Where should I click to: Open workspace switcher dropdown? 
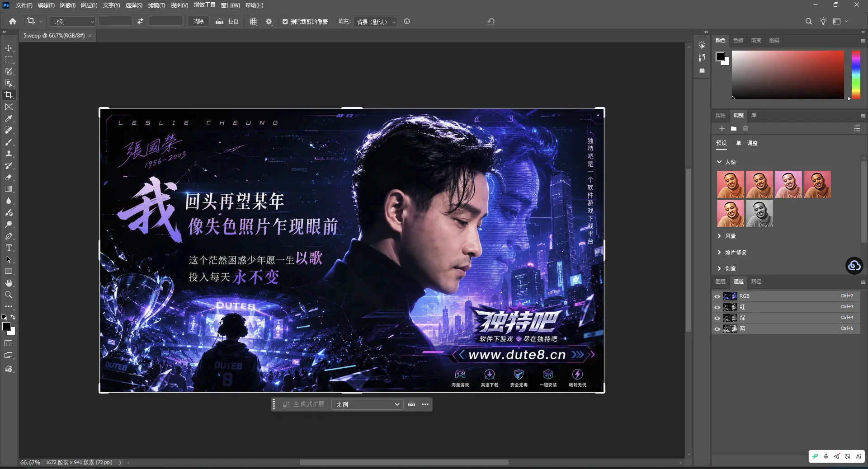[840, 21]
